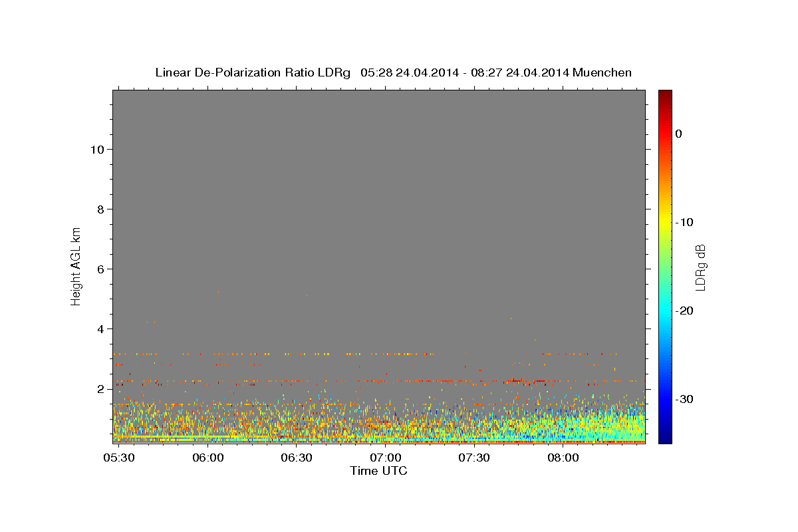The height and width of the screenshot is (532, 798).
Task: Click the colorbar value 0
Action: [679, 134]
